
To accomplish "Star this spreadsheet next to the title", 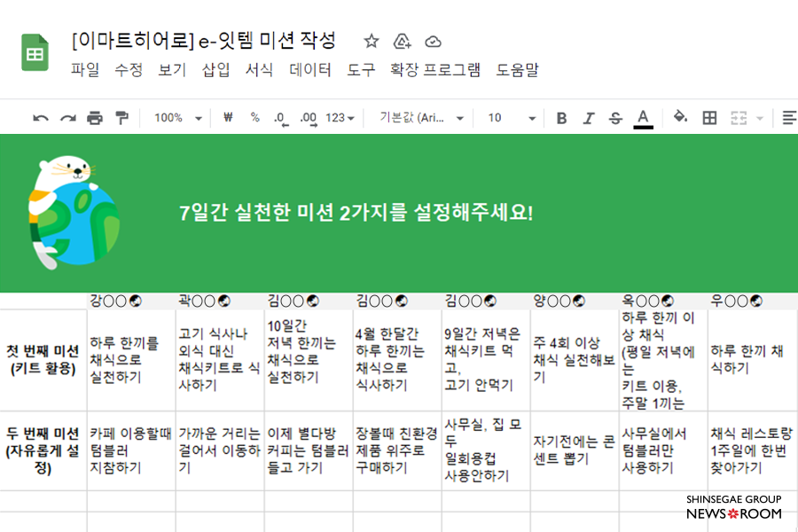I will [x=372, y=42].
